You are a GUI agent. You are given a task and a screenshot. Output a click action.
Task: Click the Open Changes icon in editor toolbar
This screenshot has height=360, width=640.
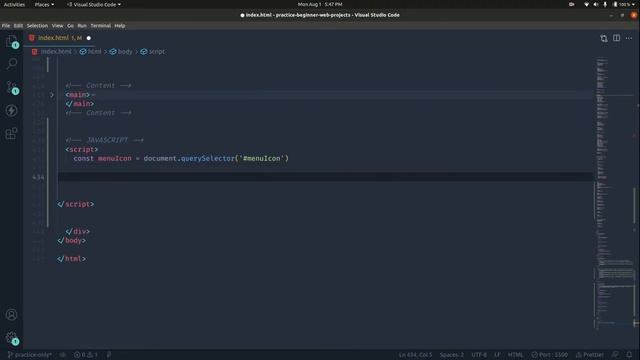604,38
